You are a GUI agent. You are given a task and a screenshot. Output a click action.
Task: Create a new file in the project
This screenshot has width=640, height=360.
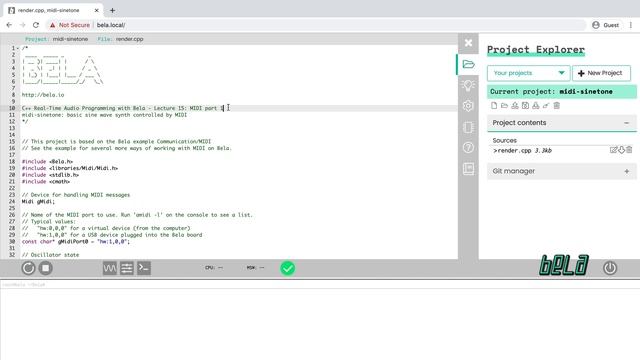pos(494,106)
